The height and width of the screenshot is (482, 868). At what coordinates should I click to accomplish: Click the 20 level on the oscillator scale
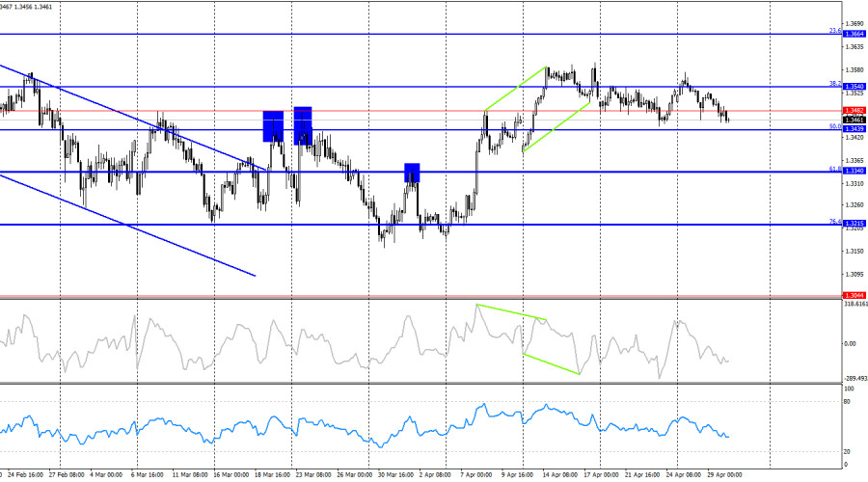tap(847, 452)
